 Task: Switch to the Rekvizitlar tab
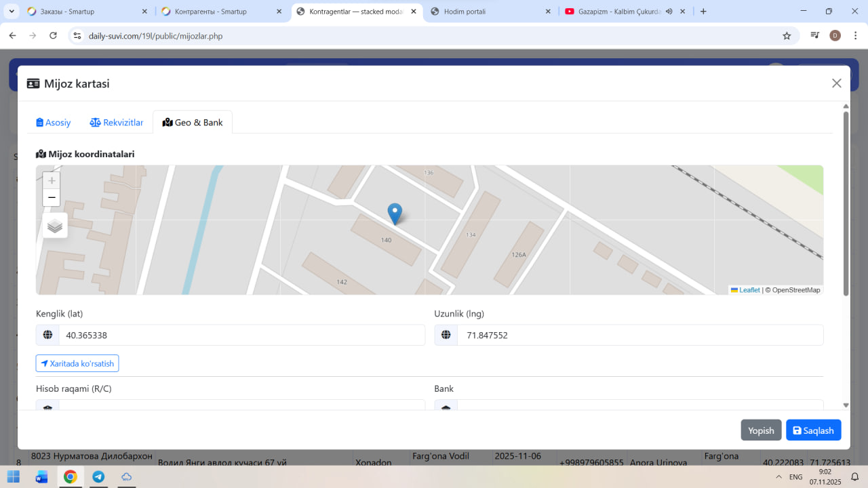117,123
